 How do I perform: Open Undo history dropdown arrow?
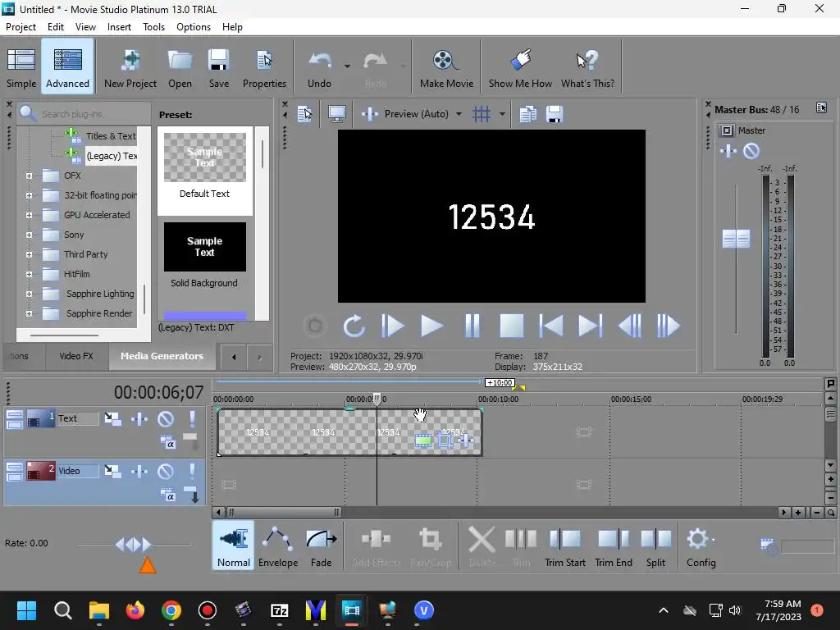347,66
